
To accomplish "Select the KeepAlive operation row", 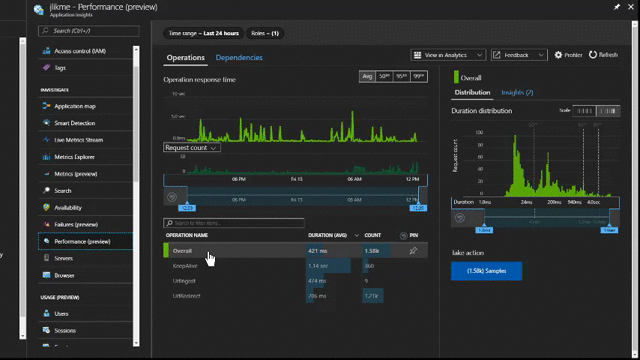I will pos(296,266).
